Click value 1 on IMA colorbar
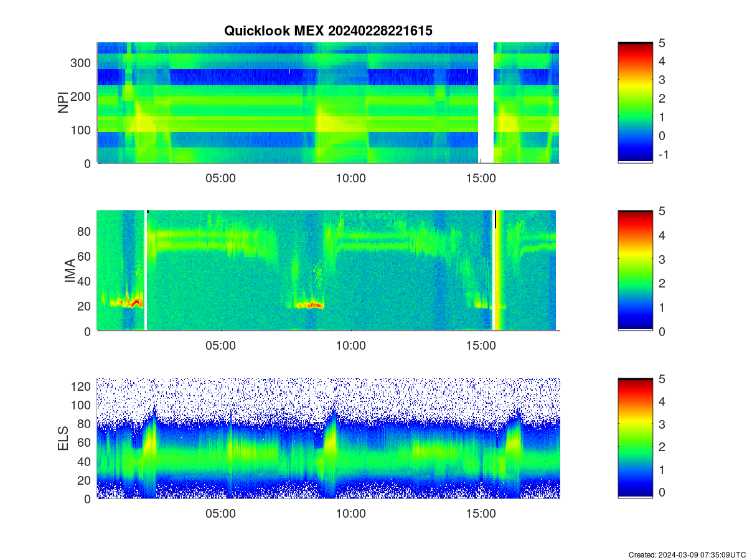Image resolution: width=747 pixels, height=560 pixels. pos(662,307)
